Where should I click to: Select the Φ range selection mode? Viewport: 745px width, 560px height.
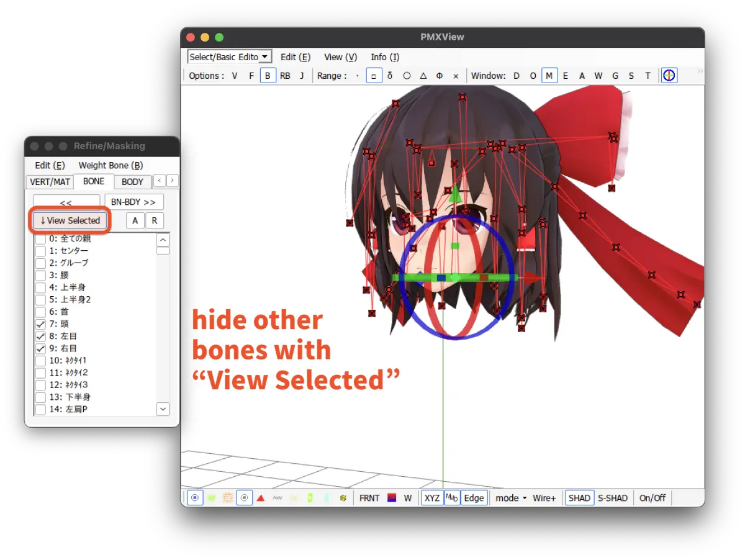(x=440, y=76)
